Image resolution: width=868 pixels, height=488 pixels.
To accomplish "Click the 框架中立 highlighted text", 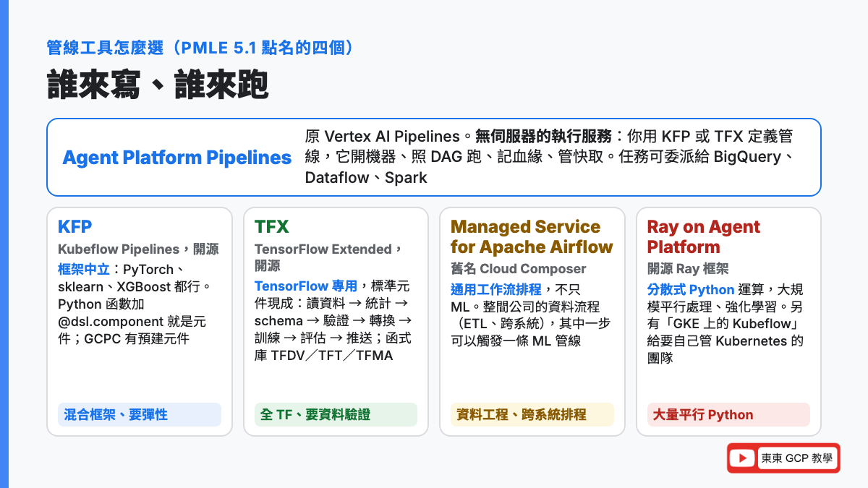I will (x=83, y=270).
